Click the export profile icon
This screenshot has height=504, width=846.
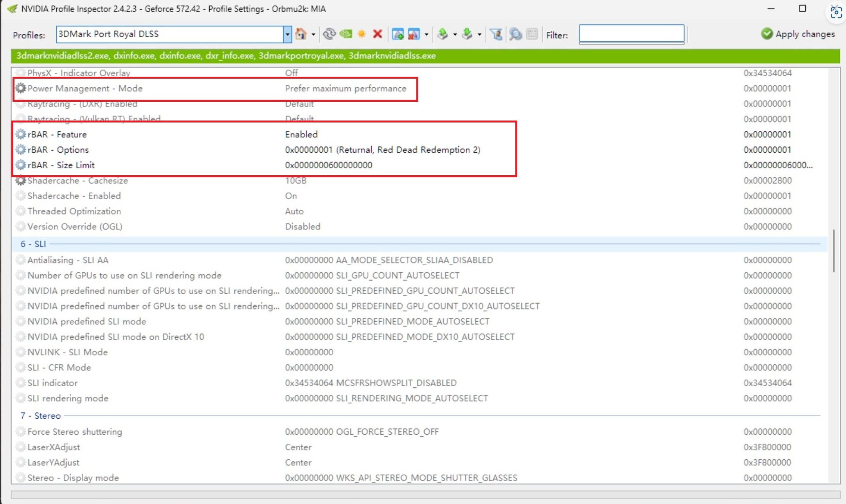(x=443, y=34)
